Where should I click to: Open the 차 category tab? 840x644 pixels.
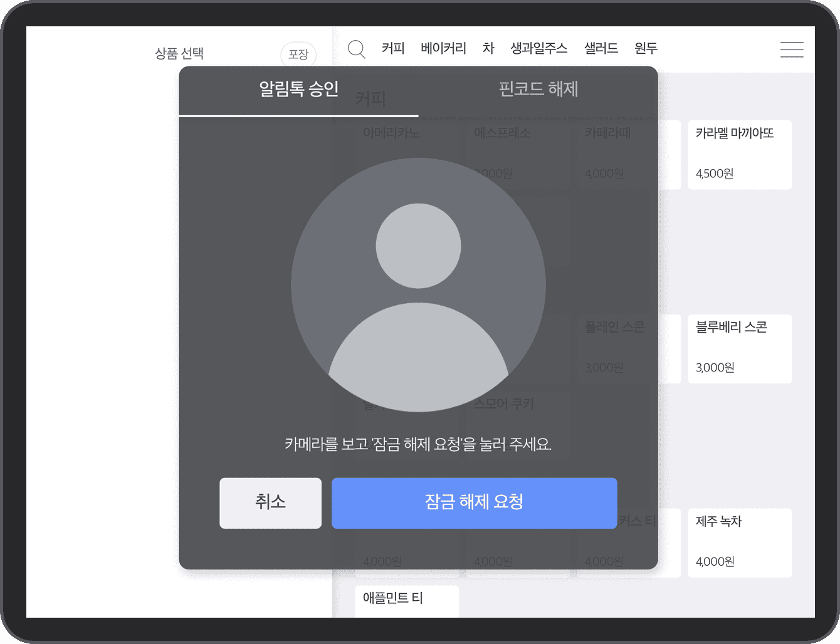tap(488, 49)
